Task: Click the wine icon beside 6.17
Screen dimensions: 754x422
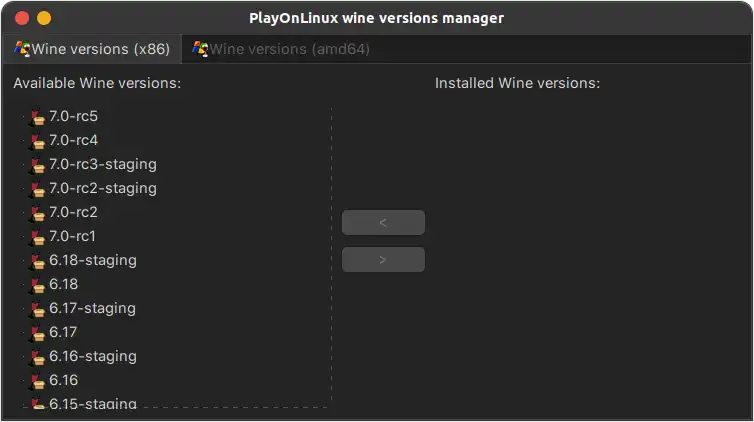Action: click(37, 334)
